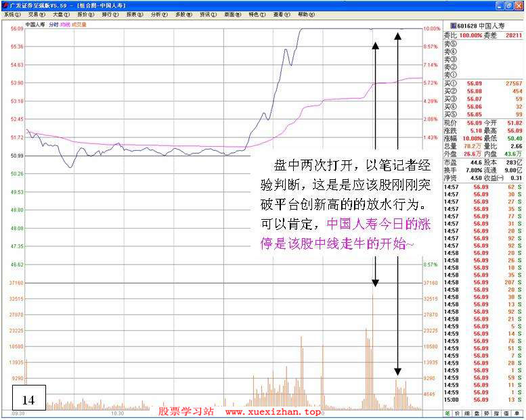526x420 pixels.
Task: Click the 卖⑤ ask row label
Action: pos(450,44)
